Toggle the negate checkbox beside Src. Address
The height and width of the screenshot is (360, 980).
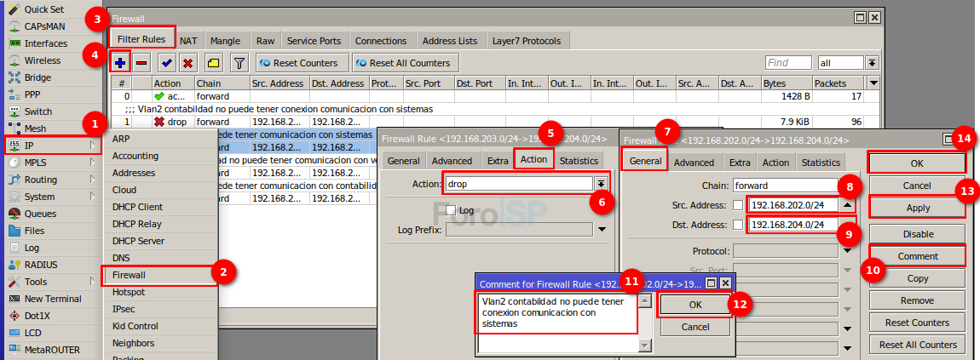tap(738, 205)
